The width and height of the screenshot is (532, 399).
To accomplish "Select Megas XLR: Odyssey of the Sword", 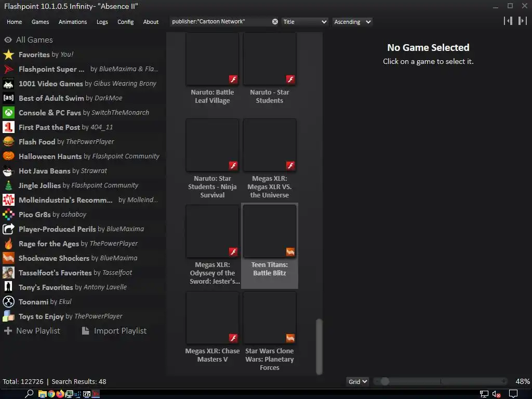I will 212,245.
